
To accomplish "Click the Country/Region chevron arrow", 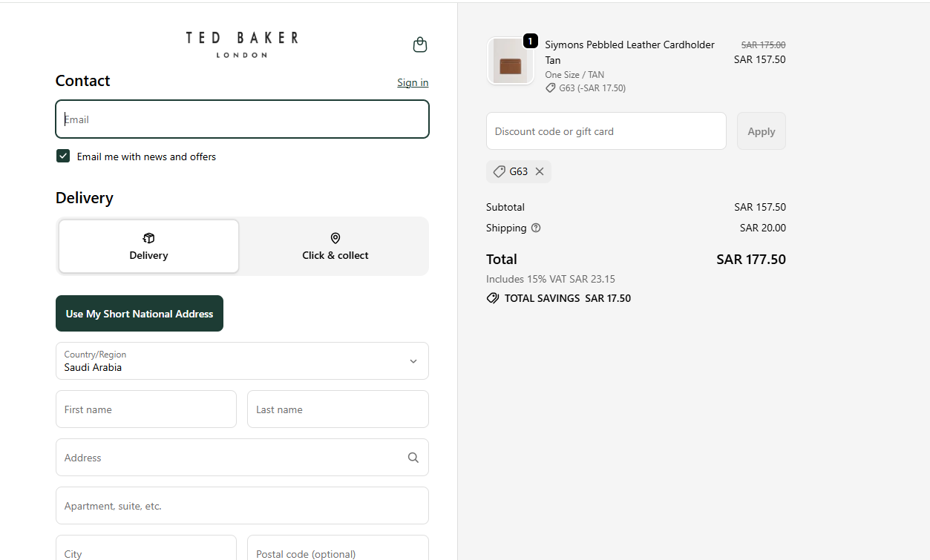I will point(413,361).
